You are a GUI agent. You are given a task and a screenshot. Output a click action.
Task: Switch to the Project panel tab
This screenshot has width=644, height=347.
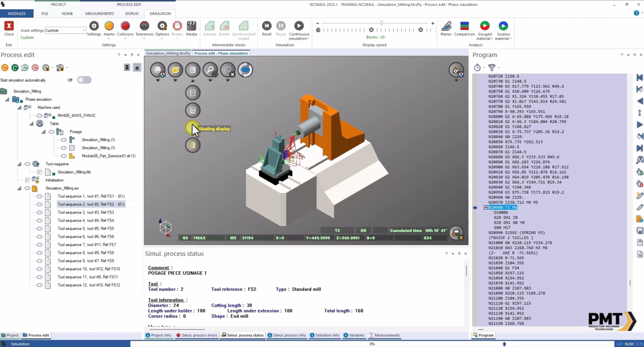10,335
